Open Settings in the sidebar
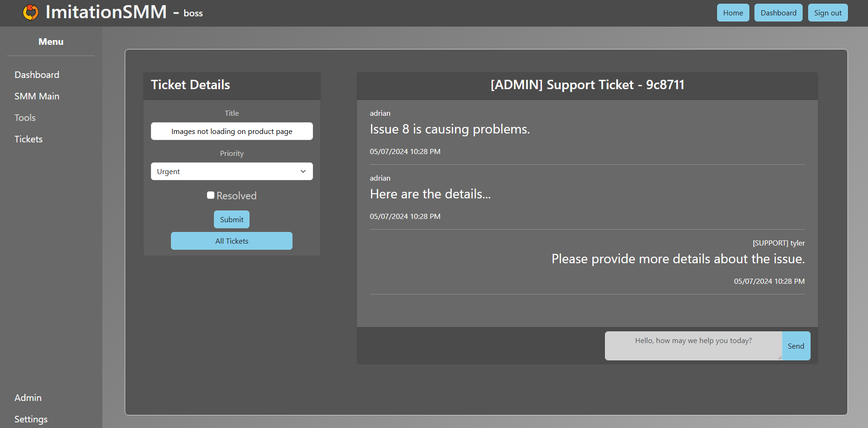 click(31, 419)
